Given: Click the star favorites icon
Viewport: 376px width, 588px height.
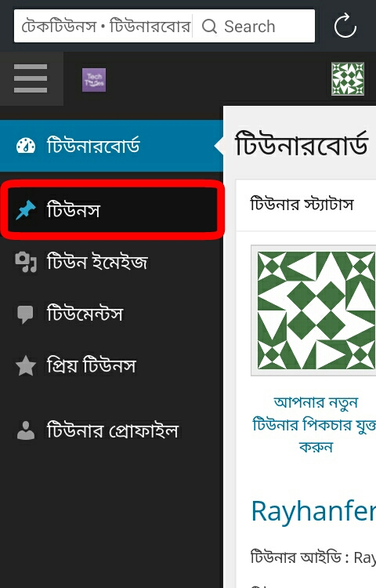Looking at the screenshot, I should click(x=26, y=365).
